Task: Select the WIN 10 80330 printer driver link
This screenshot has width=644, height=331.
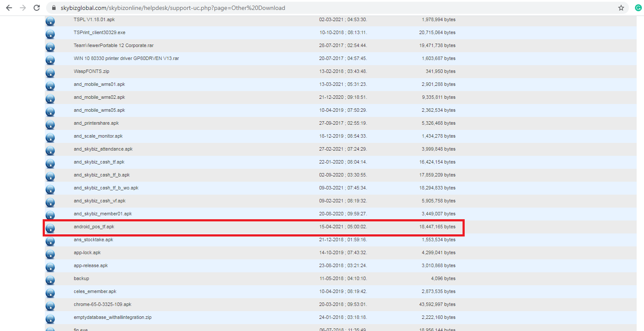Action: [126, 58]
